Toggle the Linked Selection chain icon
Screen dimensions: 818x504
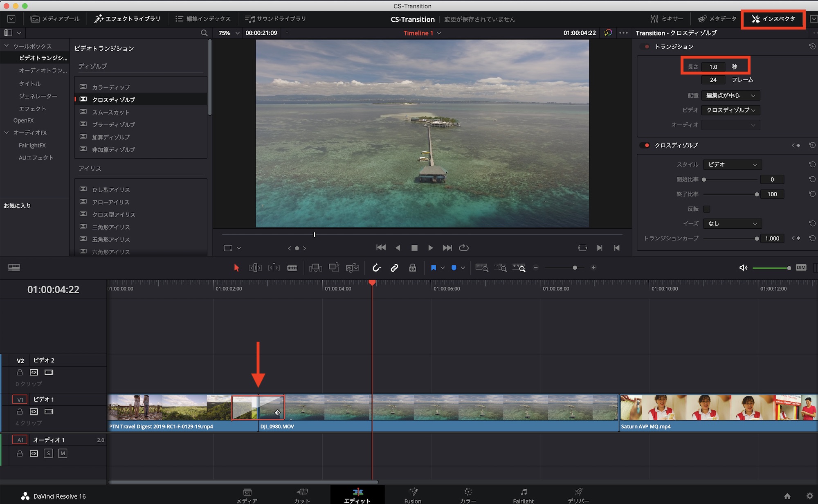click(394, 268)
